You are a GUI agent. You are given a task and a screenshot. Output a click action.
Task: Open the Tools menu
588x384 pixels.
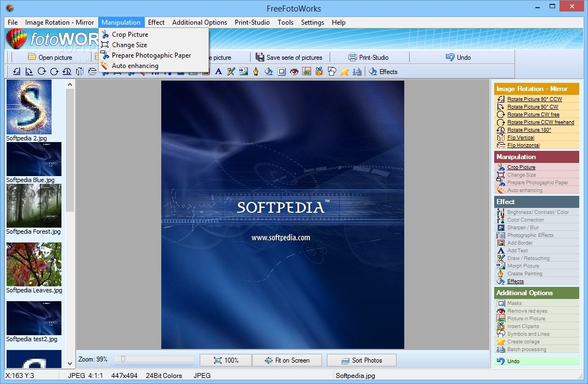click(x=285, y=22)
